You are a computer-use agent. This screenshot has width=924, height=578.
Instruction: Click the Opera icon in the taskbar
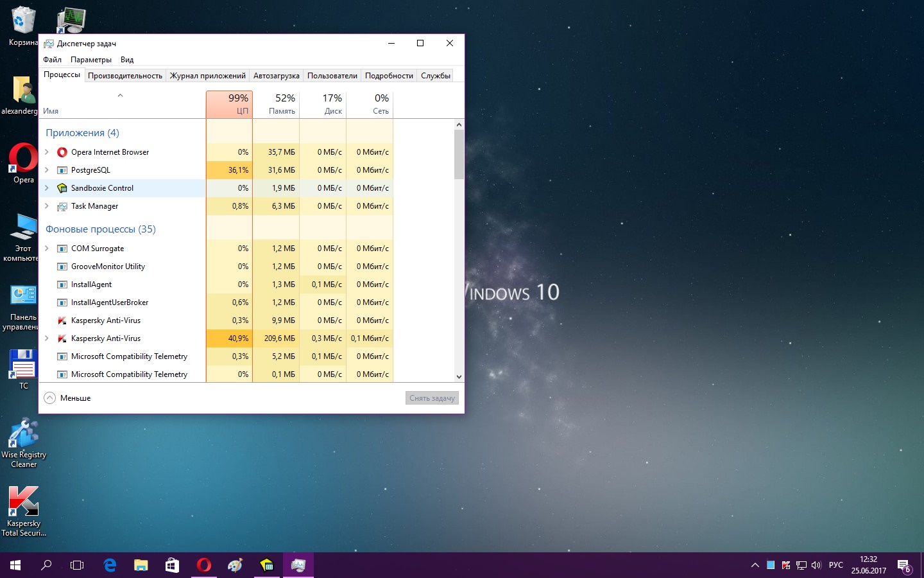click(x=203, y=565)
